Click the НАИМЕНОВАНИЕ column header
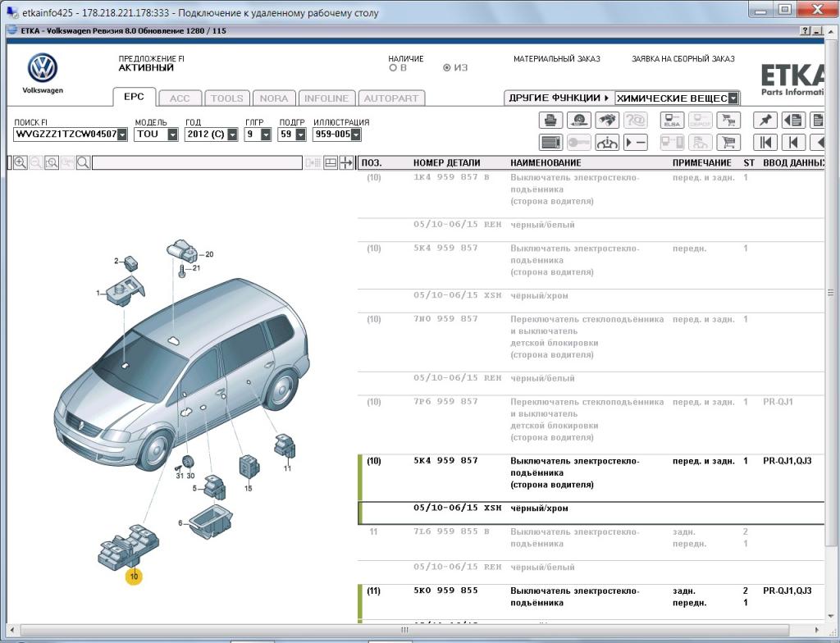Screen dimensions: 840x643 coord(546,163)
